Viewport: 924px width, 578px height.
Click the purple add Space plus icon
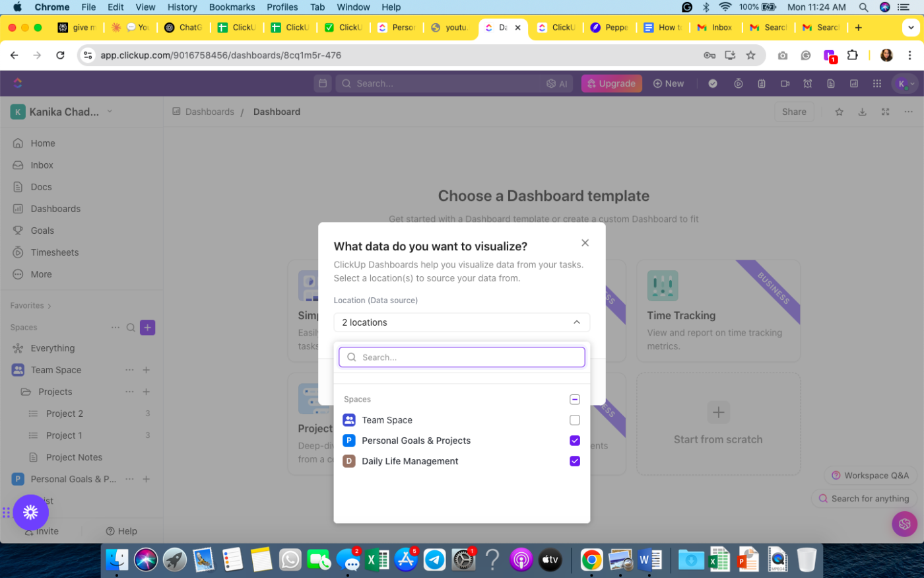coord(148,328)
